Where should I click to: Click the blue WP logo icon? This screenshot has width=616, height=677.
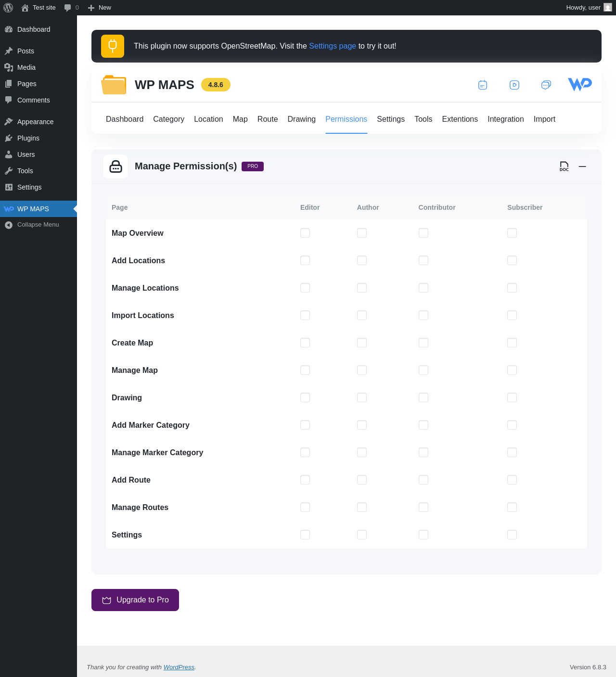click(580, 84)
